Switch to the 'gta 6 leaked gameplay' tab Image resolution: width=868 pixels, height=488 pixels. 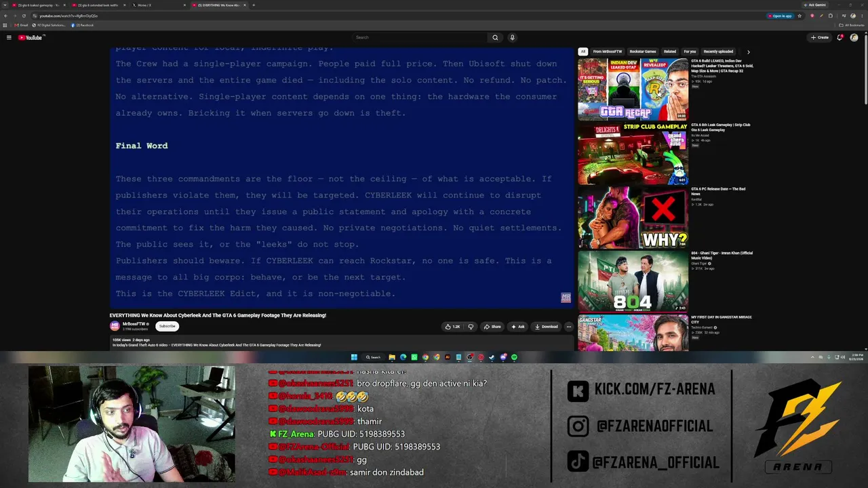[38, 5]
